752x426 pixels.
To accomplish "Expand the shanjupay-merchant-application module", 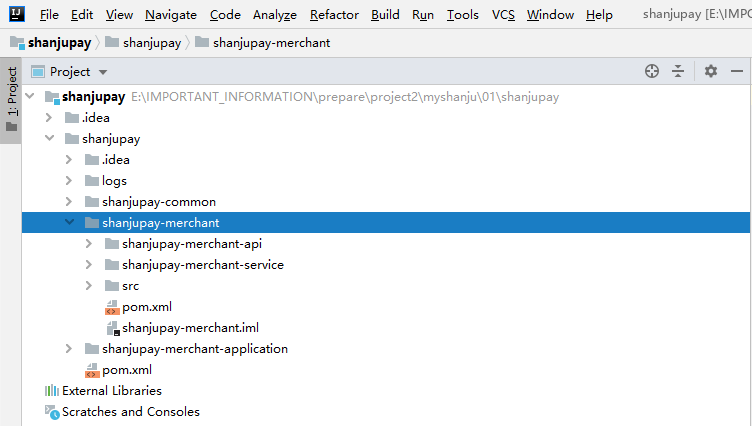I will pos(69,349).
